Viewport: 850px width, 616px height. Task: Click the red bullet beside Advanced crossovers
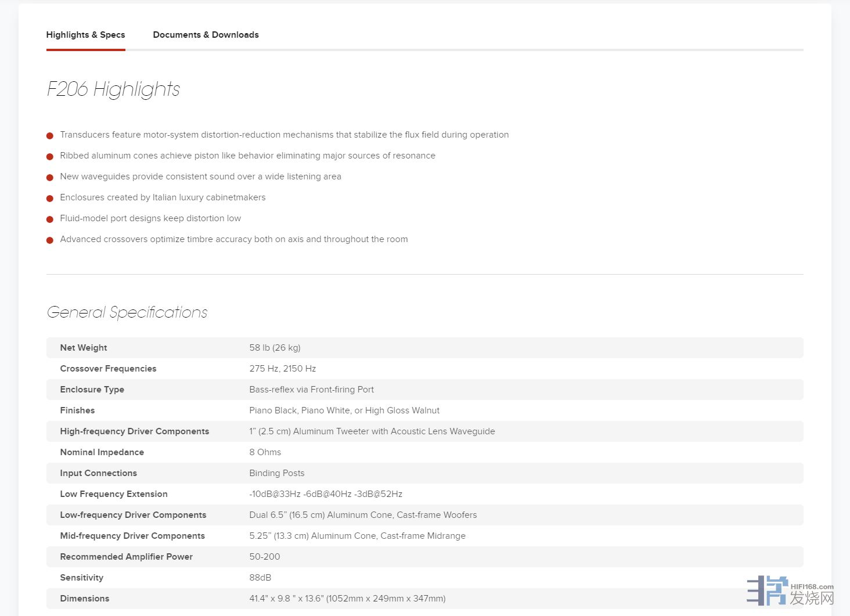click(x=50, y=240)
